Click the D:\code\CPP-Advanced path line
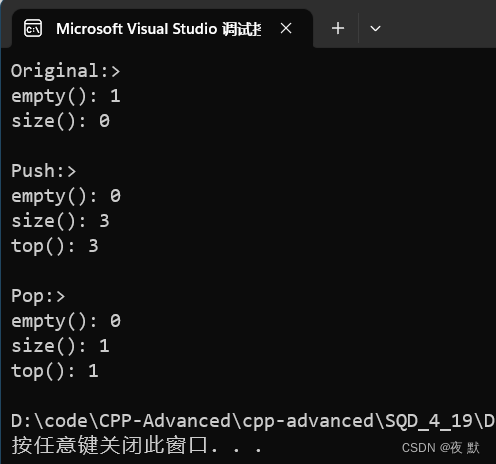496x464 pixels. click(253, 421)
